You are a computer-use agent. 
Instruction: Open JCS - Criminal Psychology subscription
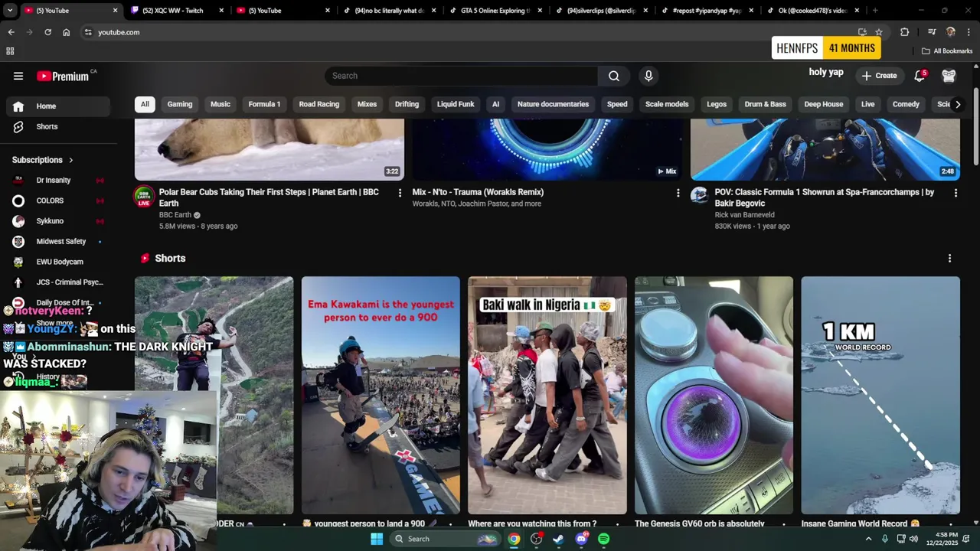click(x=58, y=282)
